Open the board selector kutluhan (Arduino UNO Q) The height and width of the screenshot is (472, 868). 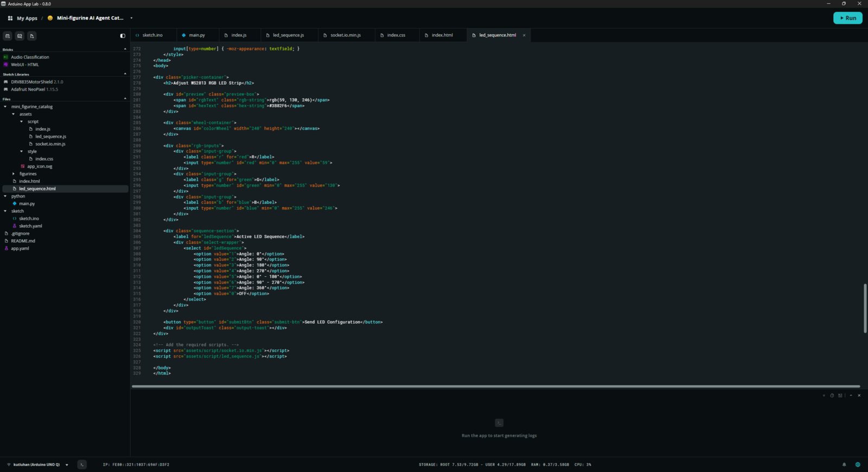click(37, 464)
